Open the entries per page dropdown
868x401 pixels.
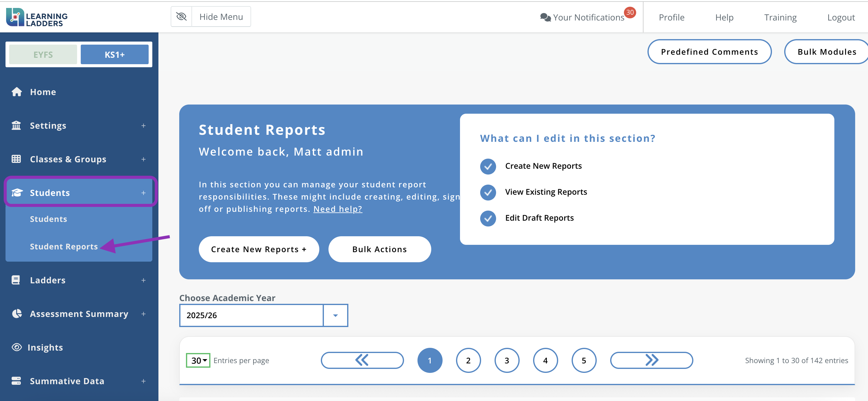(x=198, y=360)
